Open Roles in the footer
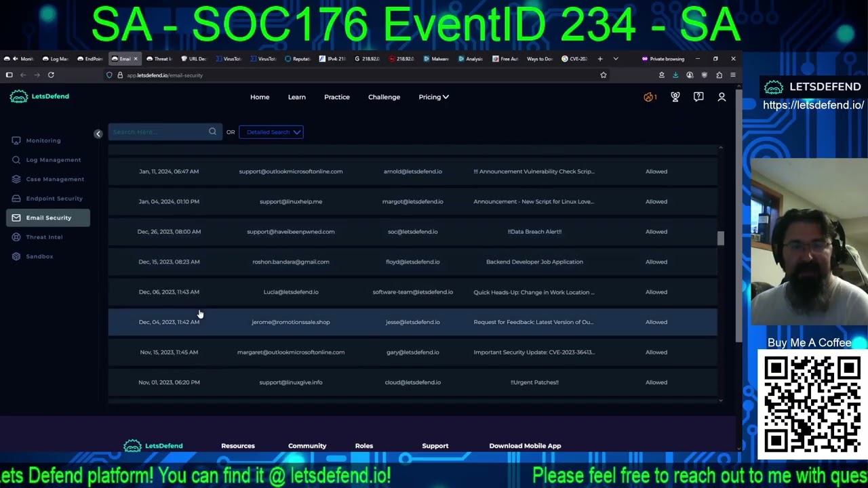Image resolution: width=868 pixels, height=488 pixels. pyautogui.click(x=364, y=446)
